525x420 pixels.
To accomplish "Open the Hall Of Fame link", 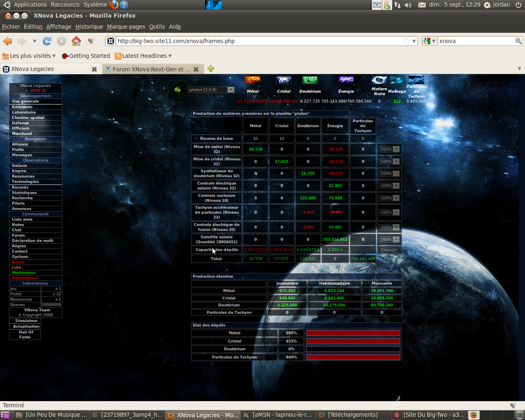I will (x=25, y=335).
